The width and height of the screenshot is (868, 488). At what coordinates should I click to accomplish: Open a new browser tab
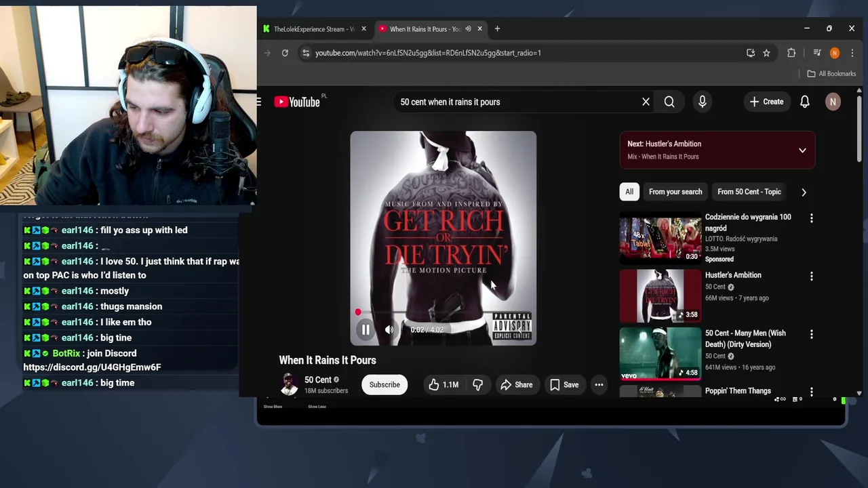[x=497, y=28]
